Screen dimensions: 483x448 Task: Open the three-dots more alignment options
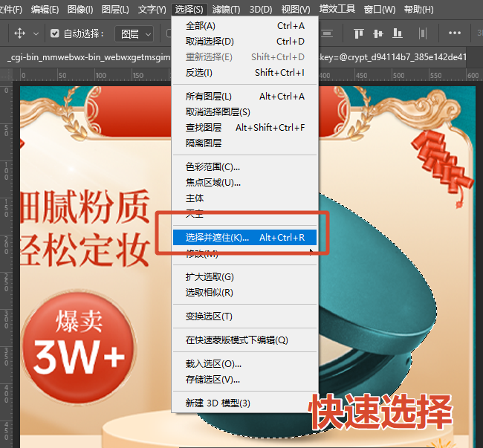(455, 33)
